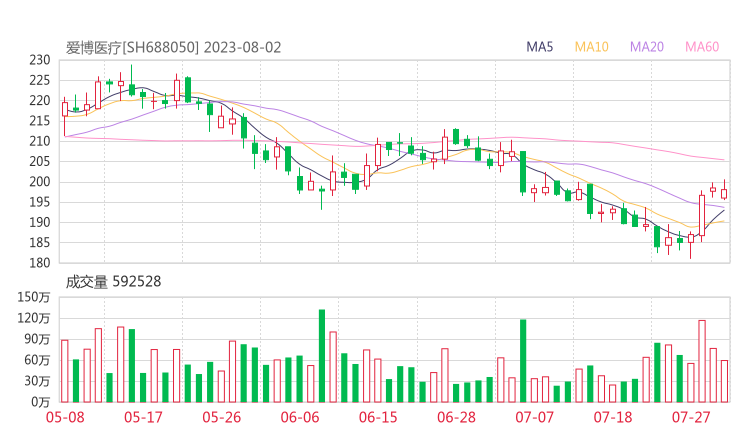The image size is (740, 440).
Task: Click the tallest green volume bar near 06-06
Action: click(x=322, y=356)
